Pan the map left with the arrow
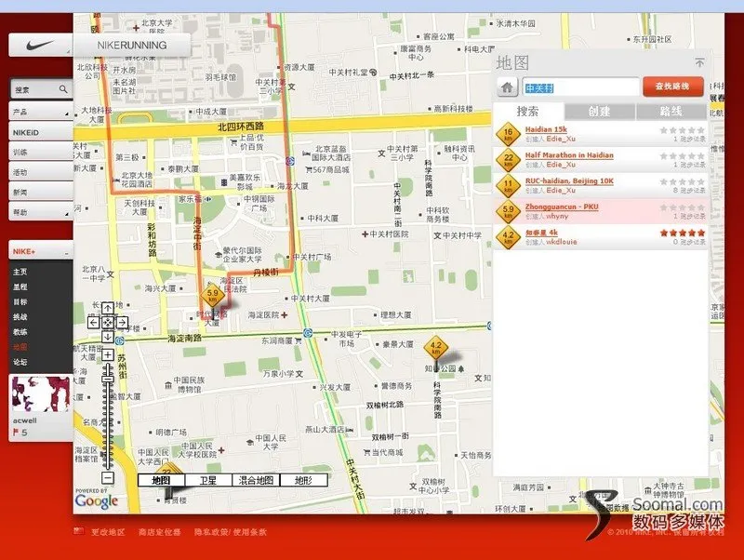Viewport: 744px width, 560px height. (94, 323)
